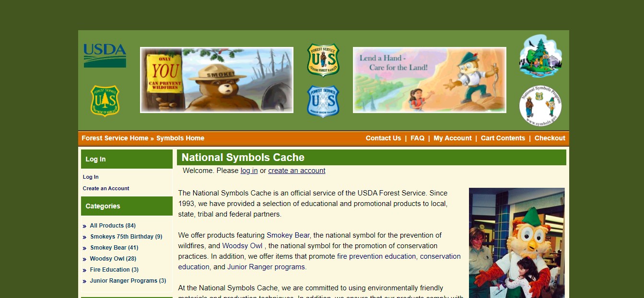Image resolution: width=644 pixels, height=298 pixels.
Task: Click the National Symbols Cache heading
Action: click(243, 157)
